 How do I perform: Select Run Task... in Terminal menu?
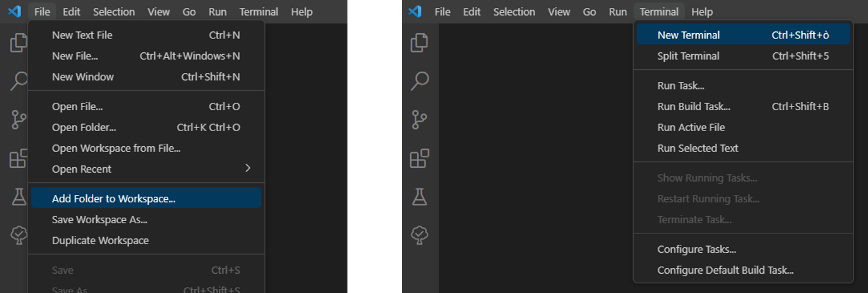click(x=681, y=85)
